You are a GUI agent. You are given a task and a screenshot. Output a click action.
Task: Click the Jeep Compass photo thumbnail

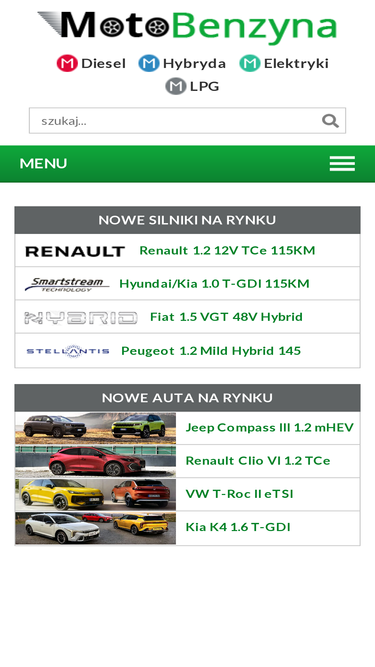click(x=96, y=428)
